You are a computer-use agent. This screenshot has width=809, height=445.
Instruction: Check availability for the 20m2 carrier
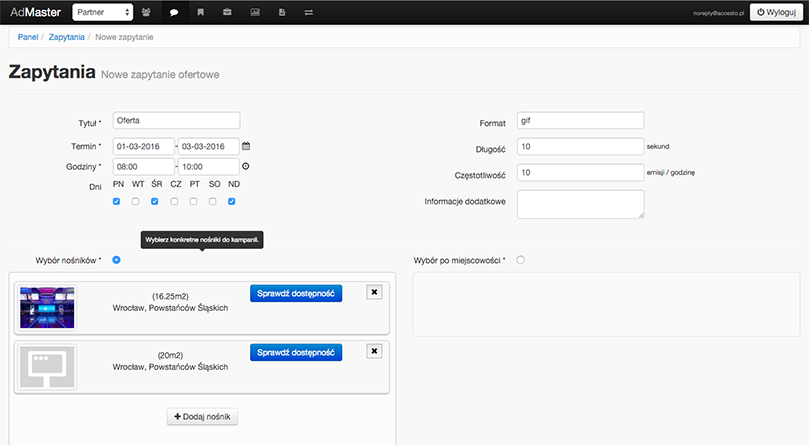[x=296, y=353]
